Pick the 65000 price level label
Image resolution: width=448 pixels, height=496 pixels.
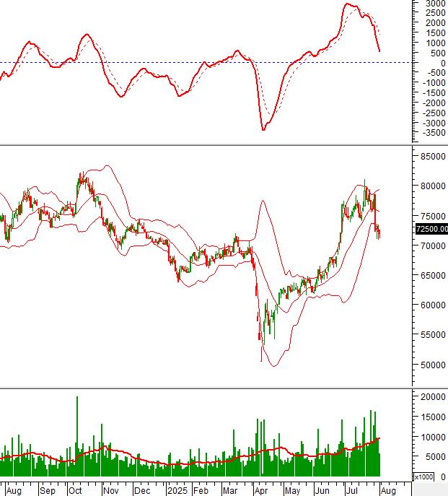pyautogui.click(x=433, y=275)
